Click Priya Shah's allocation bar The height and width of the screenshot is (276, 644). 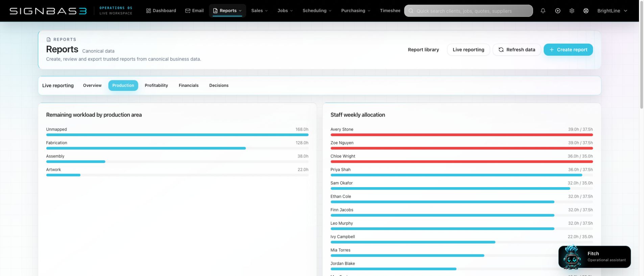(x=461, y=175)
